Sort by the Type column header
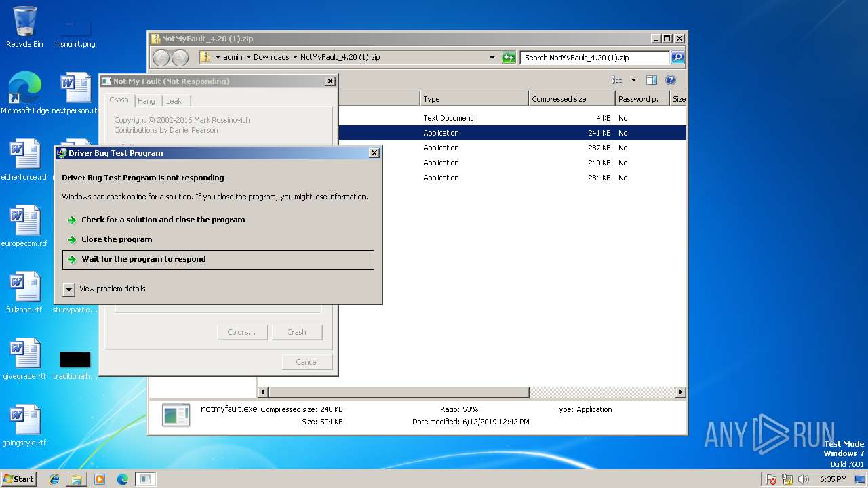The height and width of the screenshot is (488, 868). pos(474,99)
